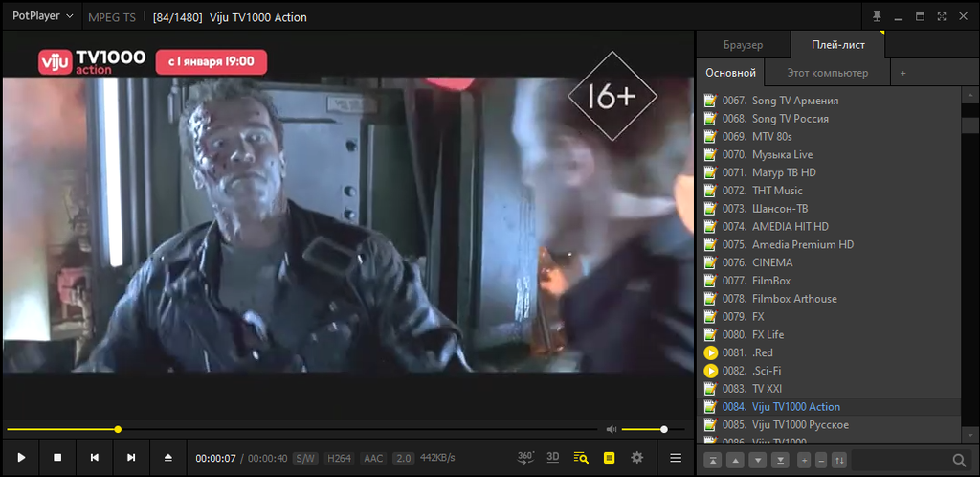Select 0083. TV XXI channel
The width and height of the screenshot is (980, 477).
[829, 389]
